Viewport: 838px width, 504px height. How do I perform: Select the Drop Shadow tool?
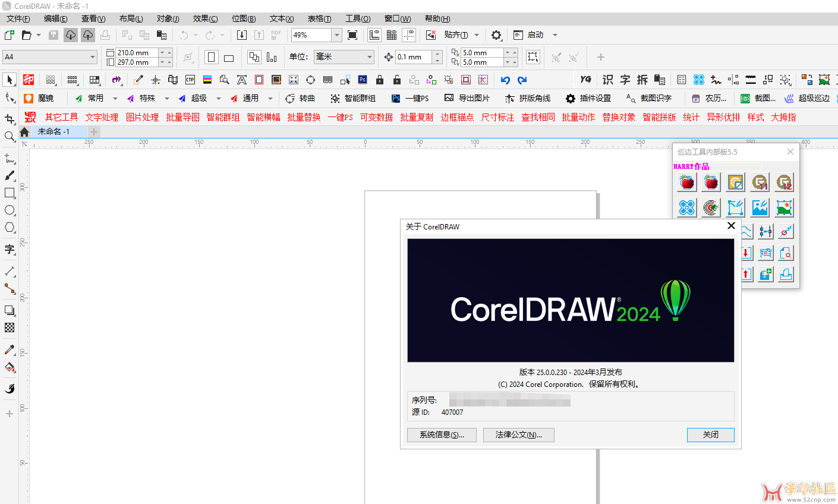coord(10,310)
